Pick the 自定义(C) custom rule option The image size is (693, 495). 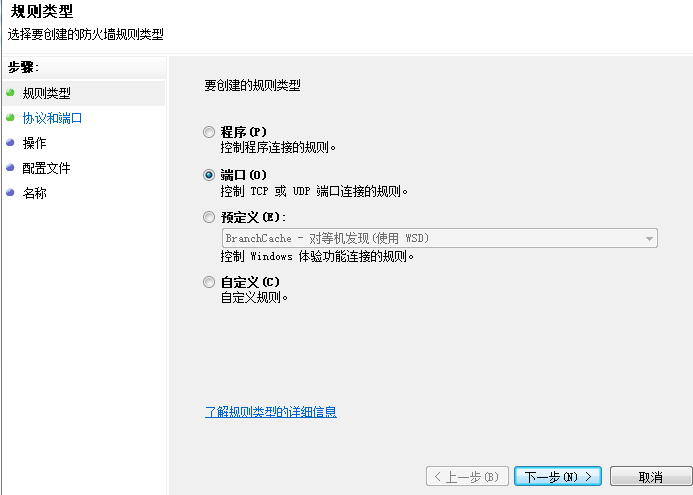[x=209, y=282]
